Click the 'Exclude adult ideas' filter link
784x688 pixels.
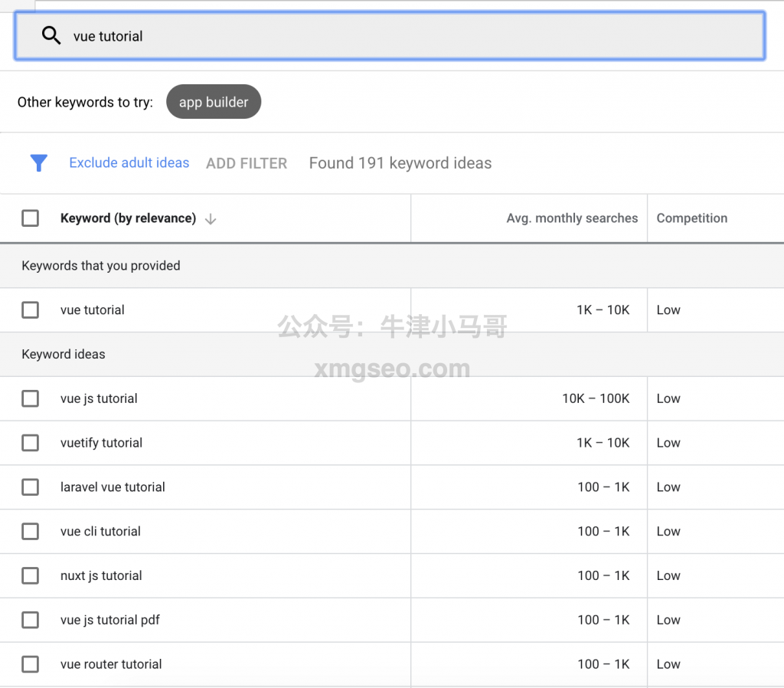click(129, 162)
